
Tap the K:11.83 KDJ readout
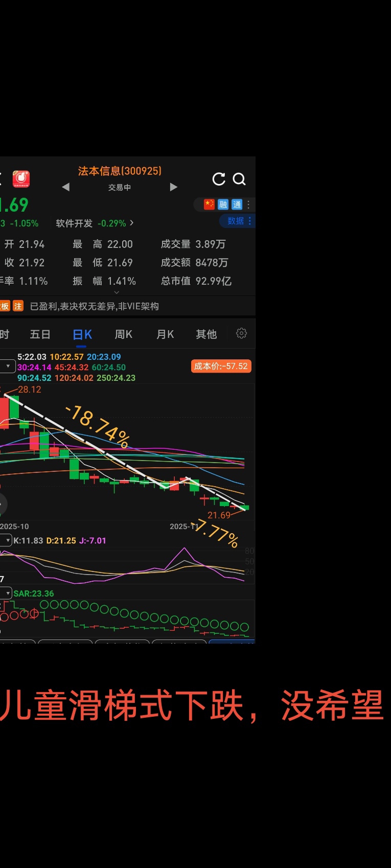pos(28,540)
